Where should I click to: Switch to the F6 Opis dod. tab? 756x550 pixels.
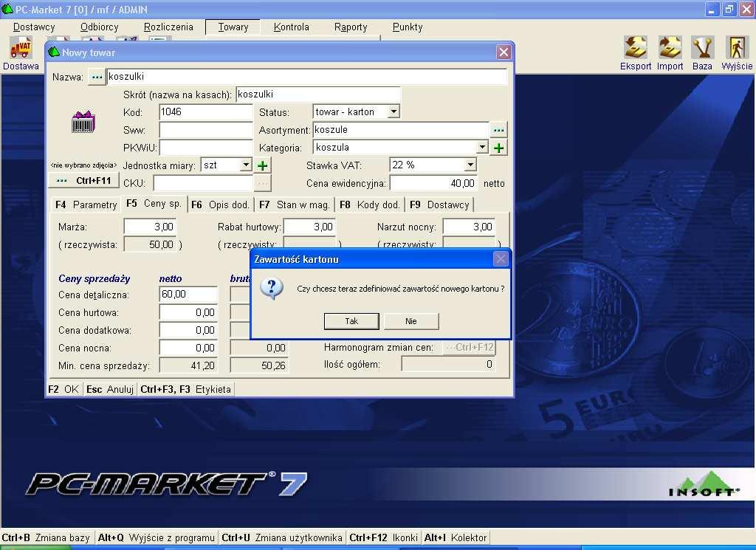click(x=220, y=204)
